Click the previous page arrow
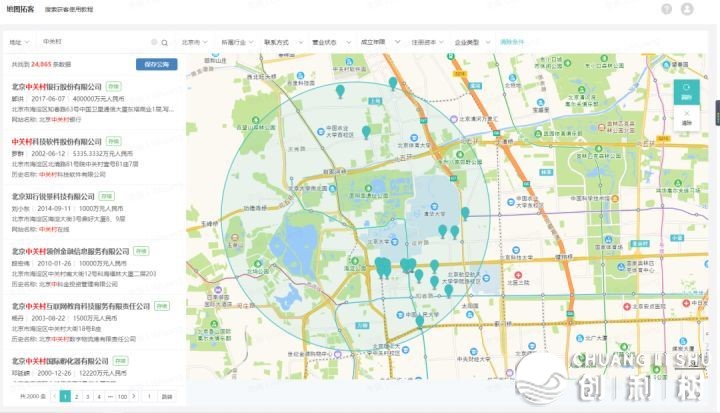 coord(55,396)
